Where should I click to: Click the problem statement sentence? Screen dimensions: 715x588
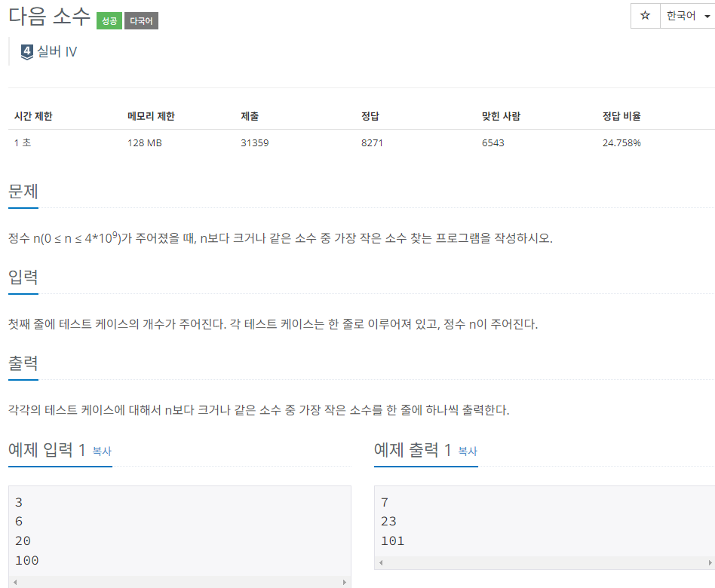point(281,238)
